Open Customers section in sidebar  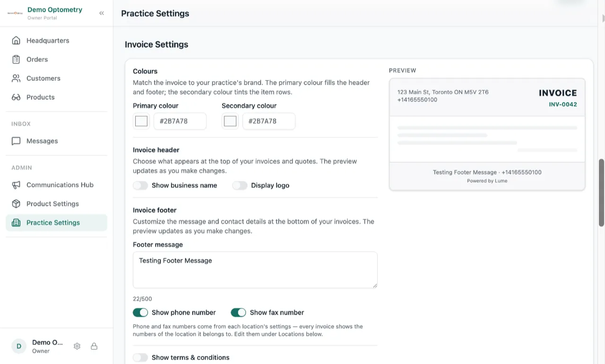(x=56, y=78)
